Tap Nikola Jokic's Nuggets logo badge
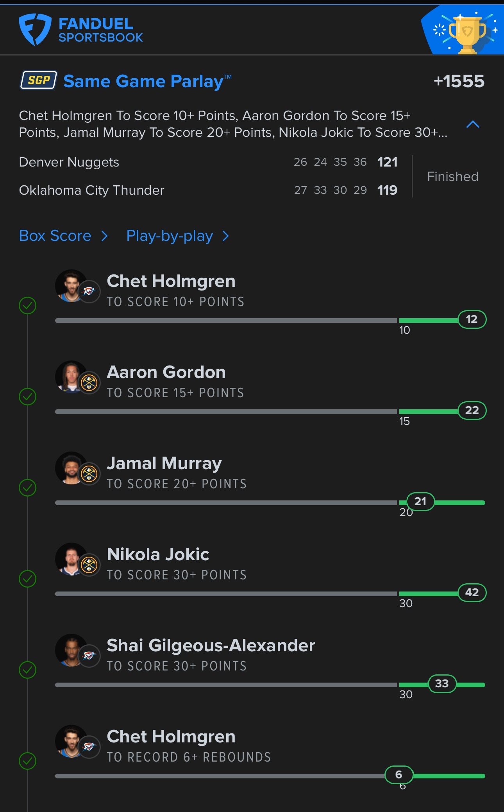Viewport: 504px width, 812px height. click(x=89, y=565)
